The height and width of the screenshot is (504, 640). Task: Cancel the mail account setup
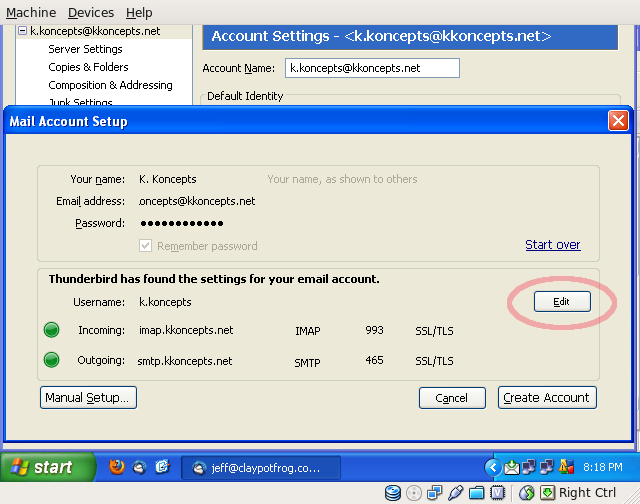click(x=452, y=398)
